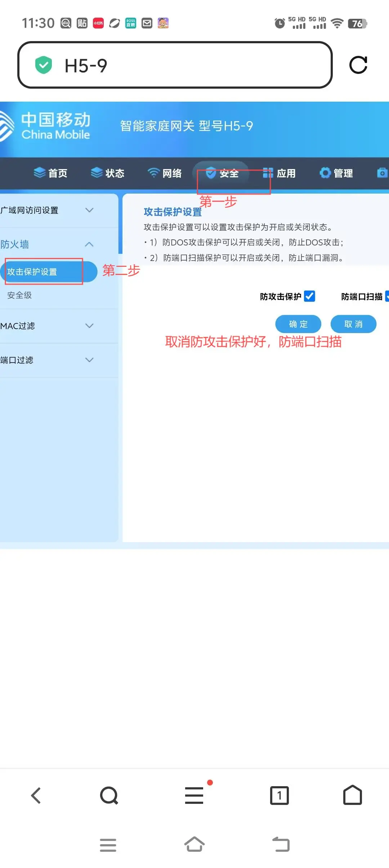Image resolution: width=389 pixels, height=868 pixels.
Task: Tap the system home button
Action: [x=194, y=844]
